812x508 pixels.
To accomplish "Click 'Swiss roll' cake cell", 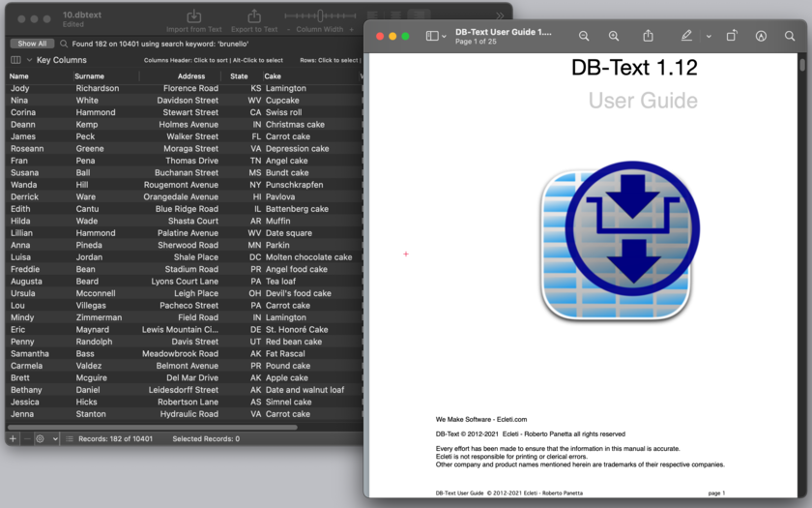I will (x=284, y=112).
